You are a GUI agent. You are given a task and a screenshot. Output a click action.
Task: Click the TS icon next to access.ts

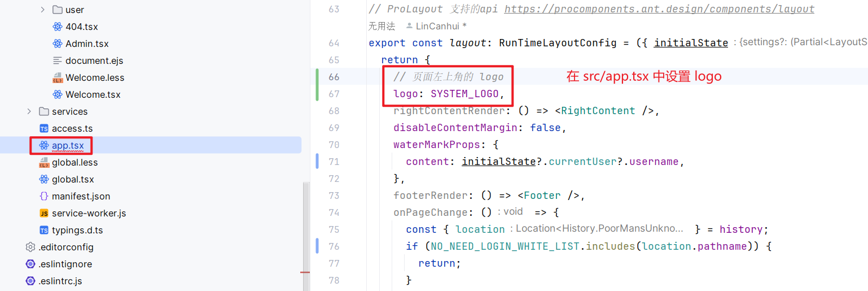point(44,128)
